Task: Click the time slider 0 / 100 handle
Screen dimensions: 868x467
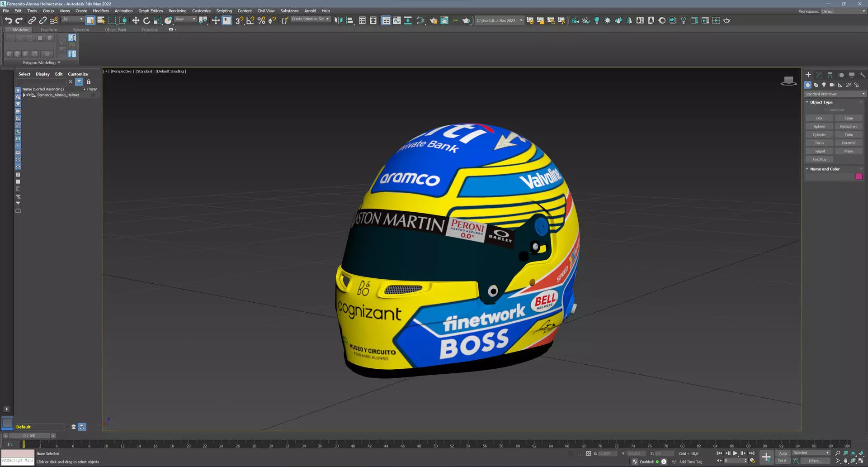Action: pyautogui.click(x=29, y=436)
